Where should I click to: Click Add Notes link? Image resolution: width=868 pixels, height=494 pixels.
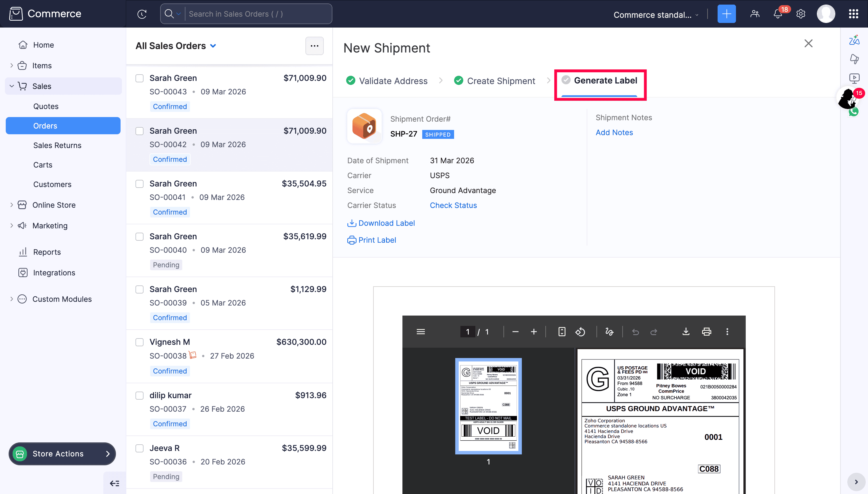point(614,132)
